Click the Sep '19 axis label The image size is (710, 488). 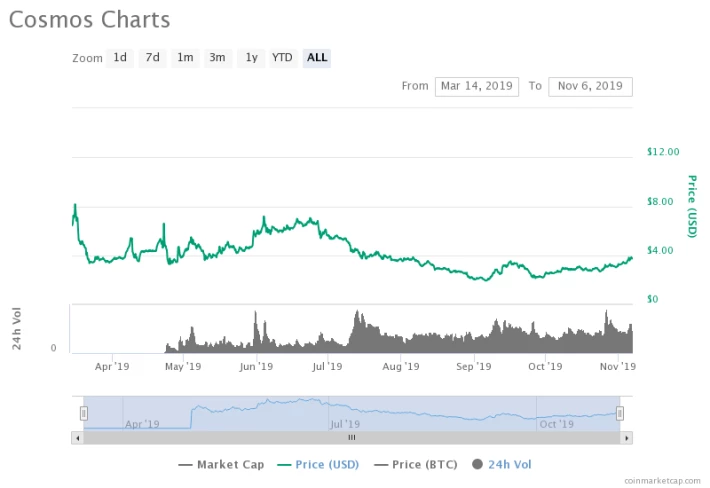coord(474,367)
